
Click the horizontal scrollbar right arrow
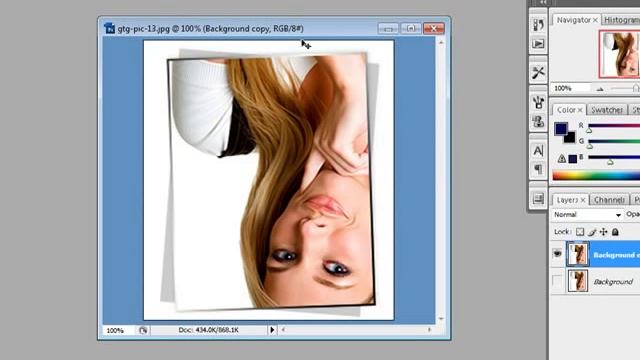pyautogui.click(x=429, y=330)
